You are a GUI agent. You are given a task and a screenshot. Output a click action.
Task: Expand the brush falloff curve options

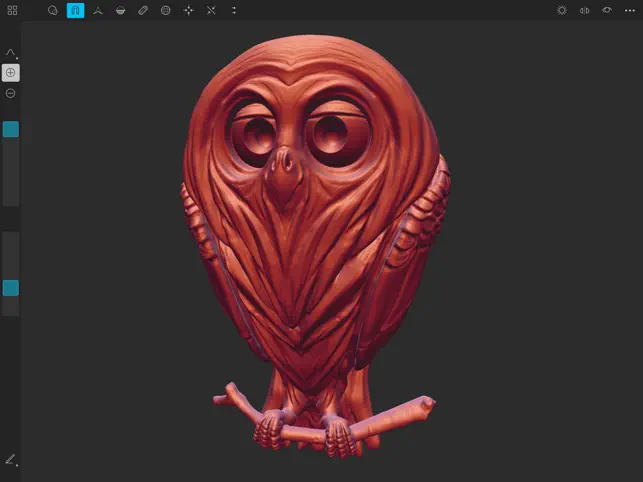pyautogui.click(x=11, y=53)
